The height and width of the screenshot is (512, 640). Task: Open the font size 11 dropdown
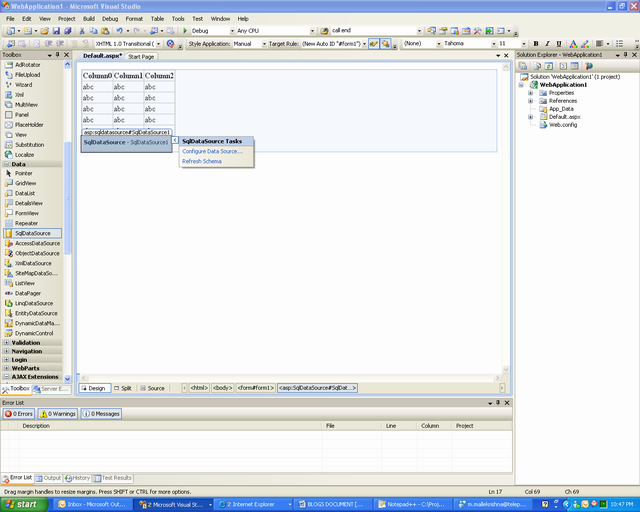[x=524, y=44]
